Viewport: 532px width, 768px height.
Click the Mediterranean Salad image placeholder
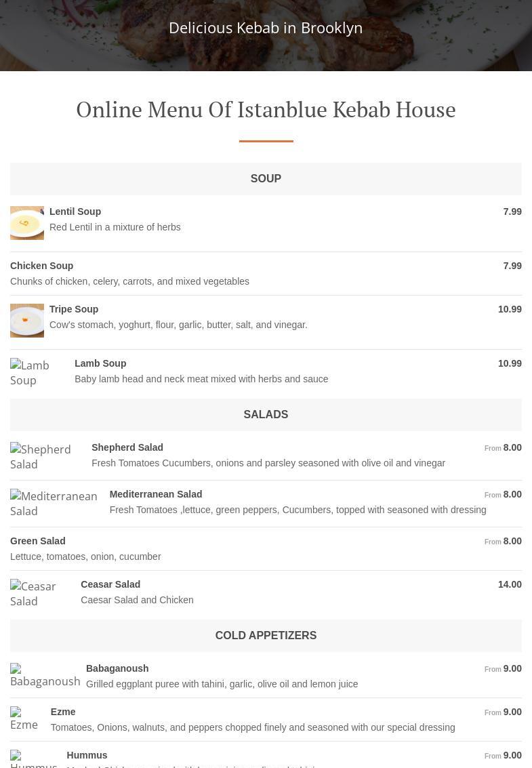pos(54,504)
